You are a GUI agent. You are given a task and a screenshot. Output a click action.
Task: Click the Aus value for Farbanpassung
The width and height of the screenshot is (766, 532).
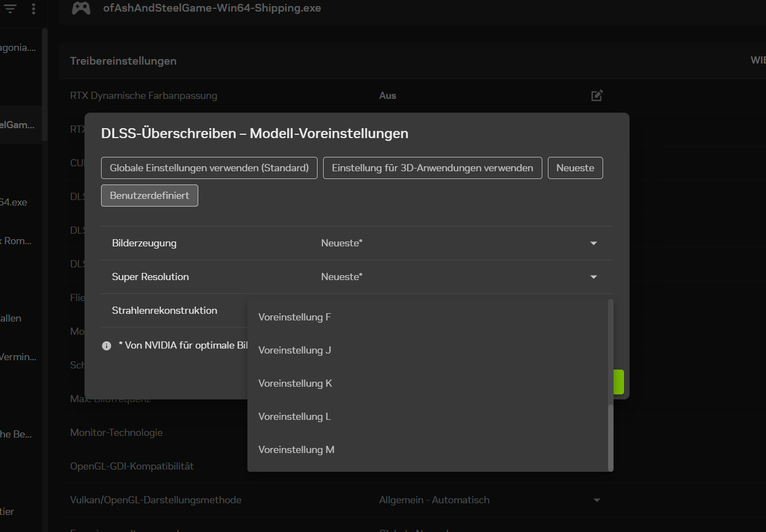(388, 96)
